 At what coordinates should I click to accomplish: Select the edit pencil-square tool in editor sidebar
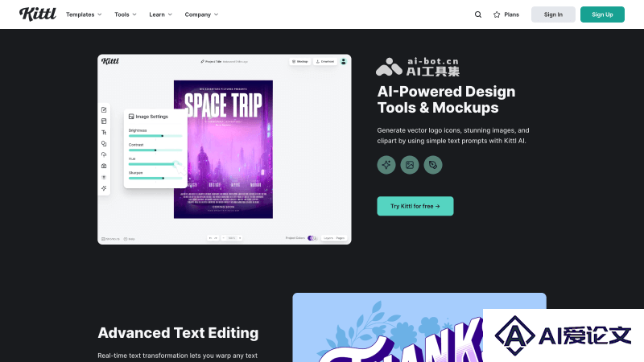pyautogui.click(x=104, y=110)
